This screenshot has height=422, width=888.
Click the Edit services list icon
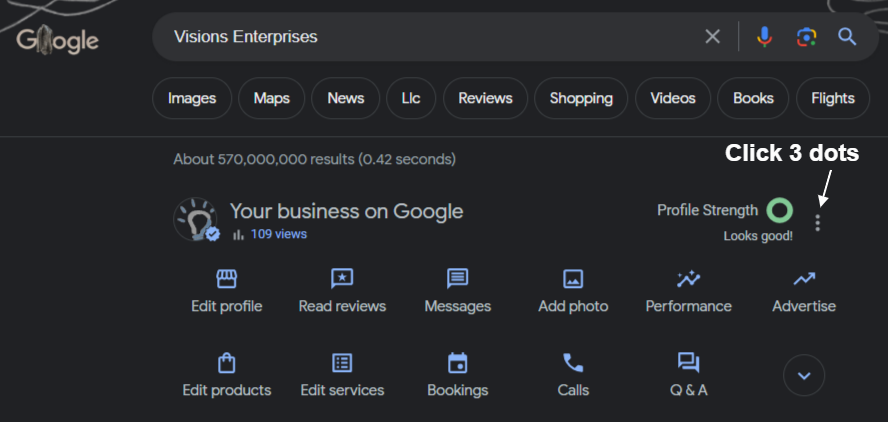pyautogui.click(x=342, y=363)
